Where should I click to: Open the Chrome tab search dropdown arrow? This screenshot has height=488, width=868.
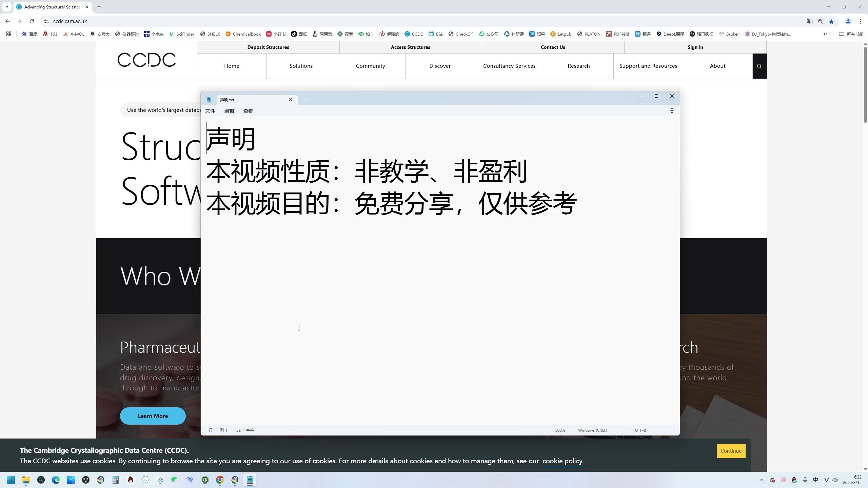pyautogui.click(x=7, y=7)
